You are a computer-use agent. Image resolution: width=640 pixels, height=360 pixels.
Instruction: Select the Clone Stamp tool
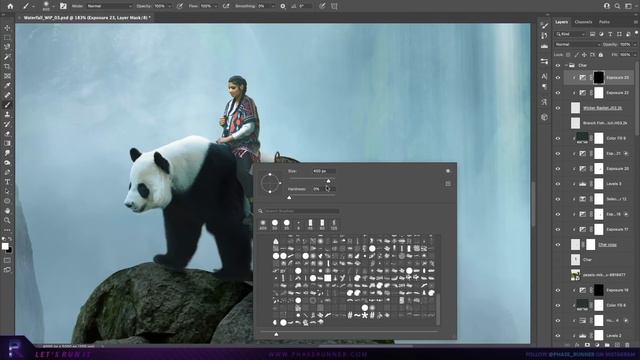[x=7, y=114]
